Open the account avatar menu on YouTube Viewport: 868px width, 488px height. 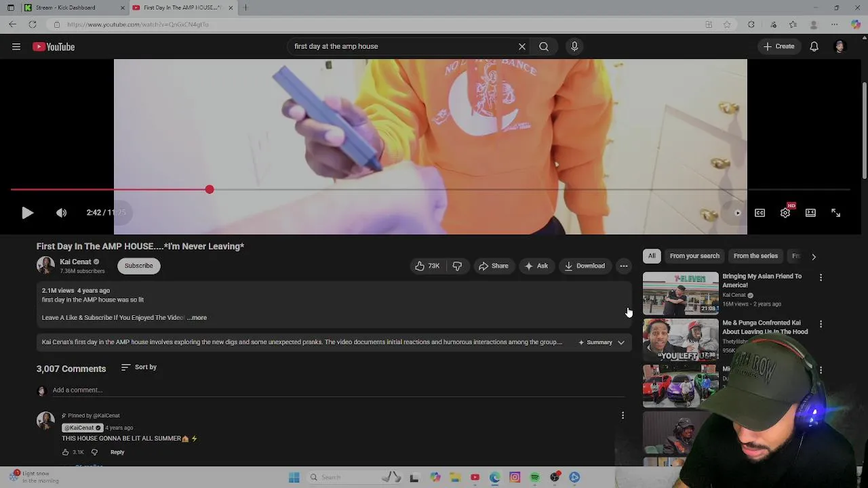[x=840, y=47]
